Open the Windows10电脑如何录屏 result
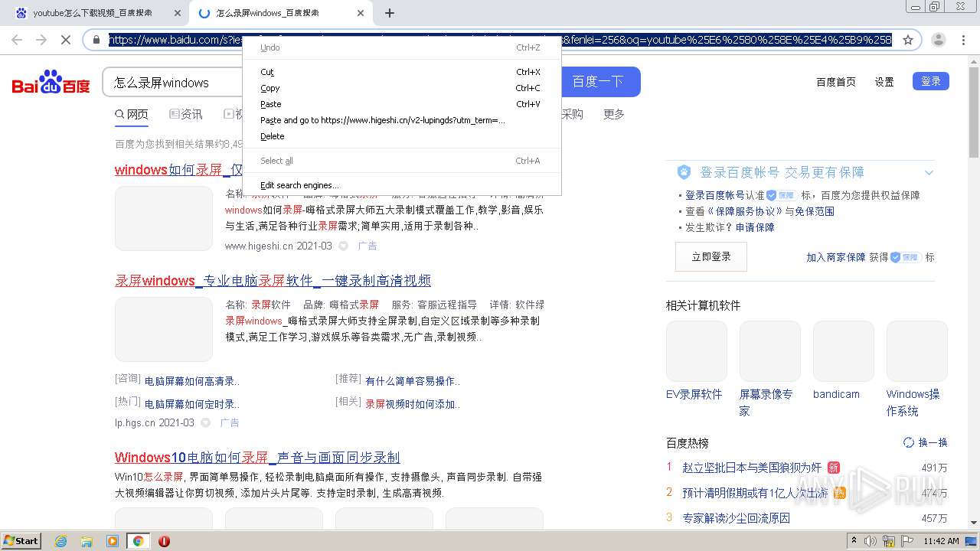 coord(257,458)
